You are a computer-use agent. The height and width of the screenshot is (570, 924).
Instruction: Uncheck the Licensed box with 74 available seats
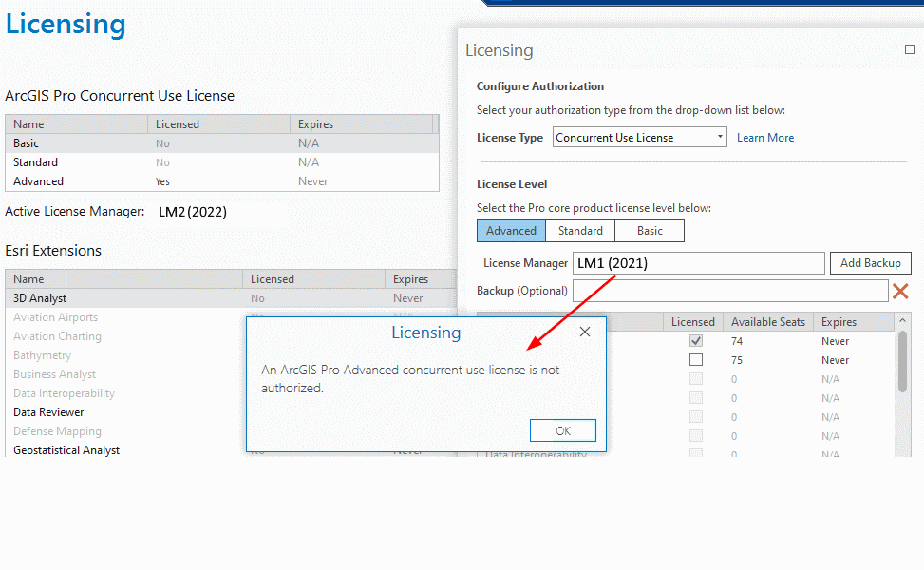696,340
